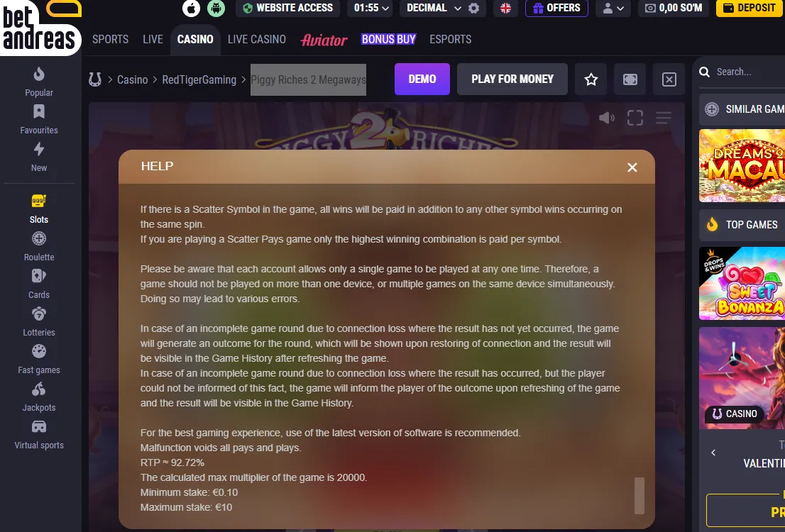Toggle wide-screen view button beside star
This screenshot has width=785, height=532.
(630, 79)
